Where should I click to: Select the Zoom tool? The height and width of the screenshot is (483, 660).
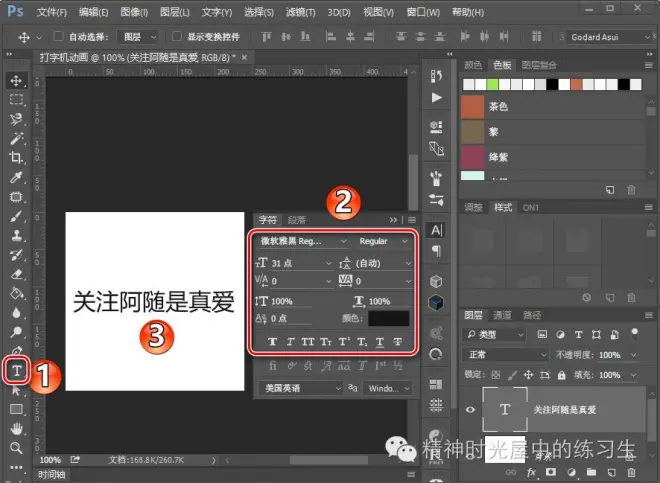tap(16, 448)
